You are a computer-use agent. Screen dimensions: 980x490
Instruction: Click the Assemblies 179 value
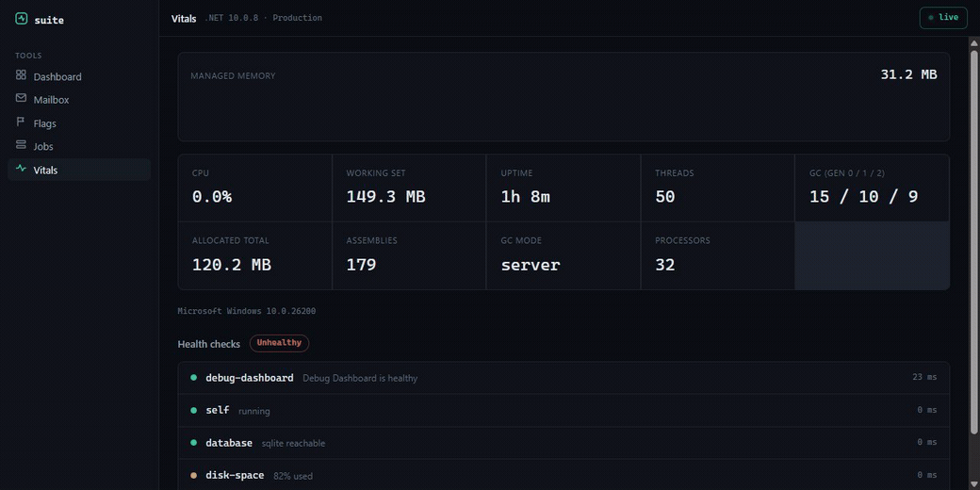point(361,265)
